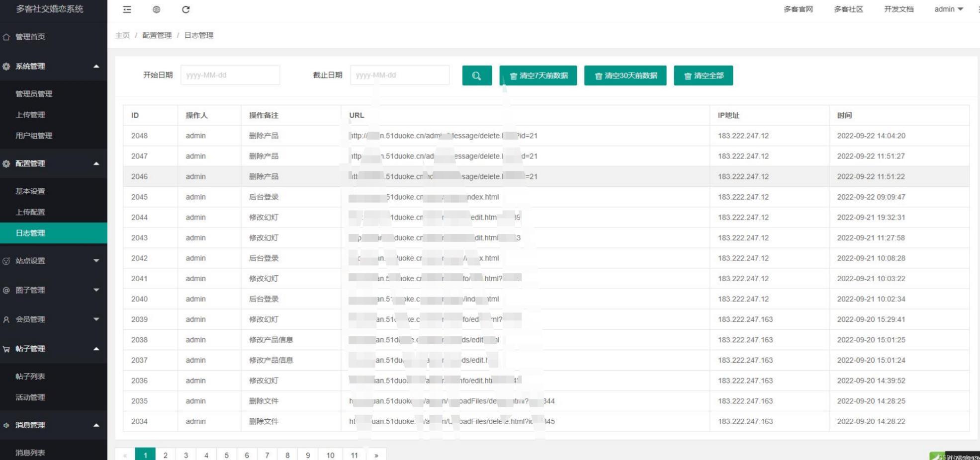Collapse the 帖子管理 menu arrow
This screenshot has height=460, width=980.
click(x=96, y=349)
